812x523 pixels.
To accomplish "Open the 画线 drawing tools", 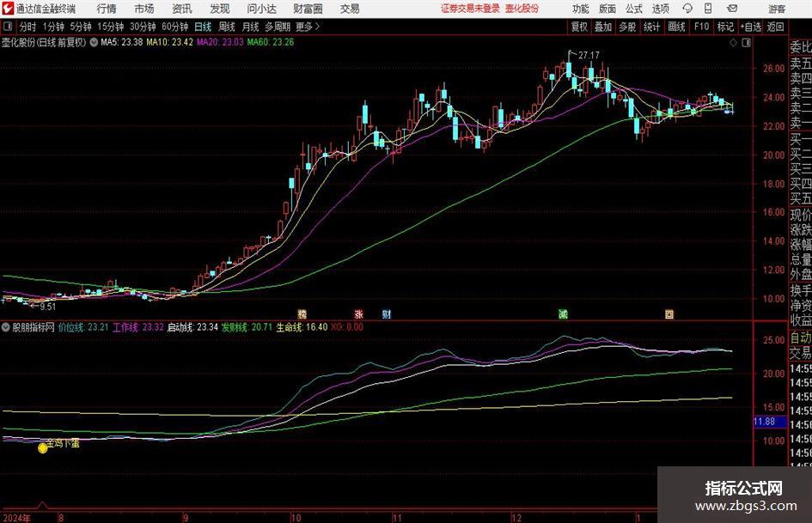I will pyautogui.click(x=676, y=27).
